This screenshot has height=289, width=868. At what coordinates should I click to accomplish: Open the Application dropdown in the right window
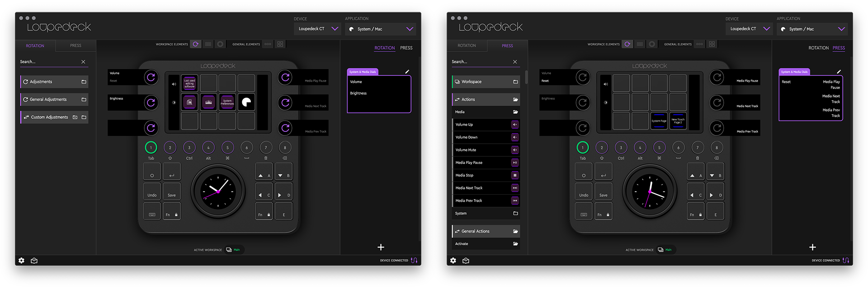coord(812,29)
